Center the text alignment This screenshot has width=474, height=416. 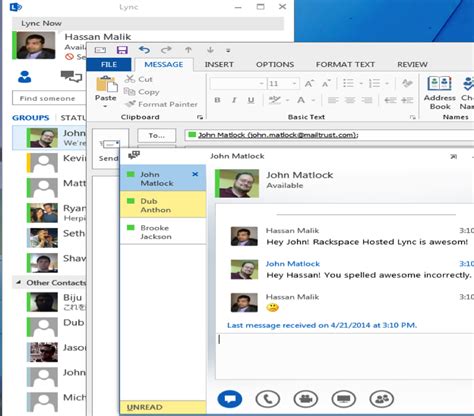350,100
